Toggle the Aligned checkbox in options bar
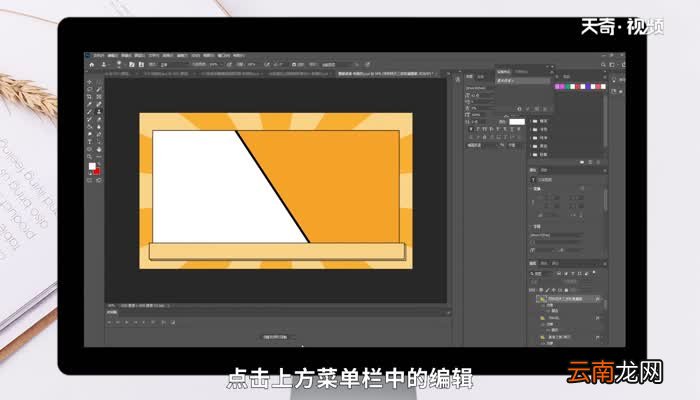 click(294, 65)
